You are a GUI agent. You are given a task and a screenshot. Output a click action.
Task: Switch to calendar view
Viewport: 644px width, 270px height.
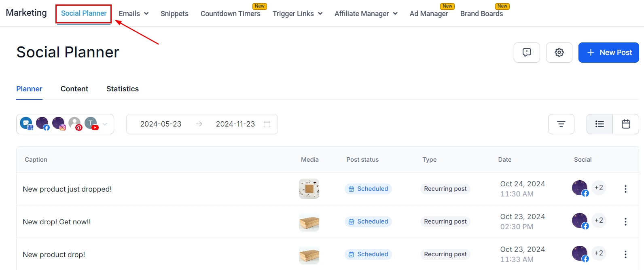626,124
